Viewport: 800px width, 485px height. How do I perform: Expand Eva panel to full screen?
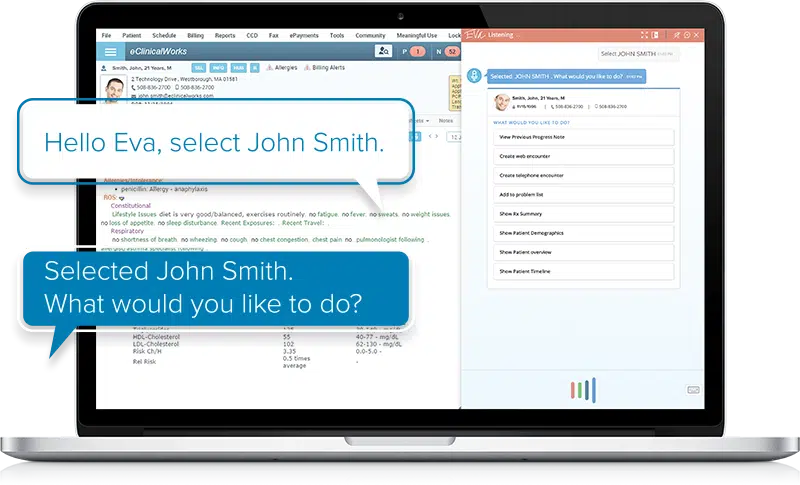click(644, 35)
